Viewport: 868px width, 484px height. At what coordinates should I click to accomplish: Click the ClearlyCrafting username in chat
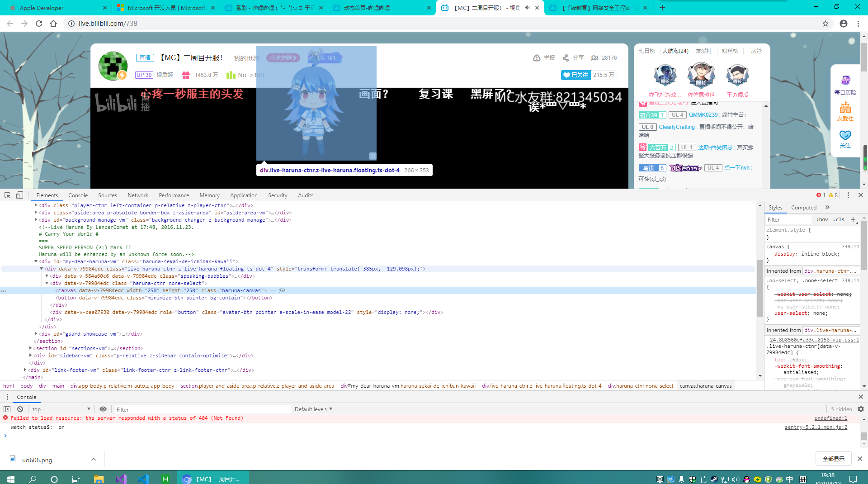(676, 127)
